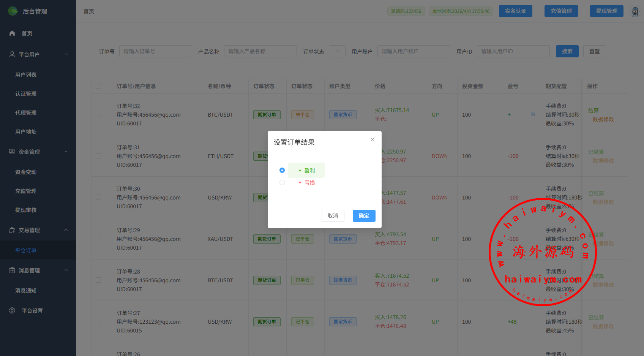Viewport: 644px width, 356px height.
Task: Select the 亏损 loss radio option
Action: (282, 182)
